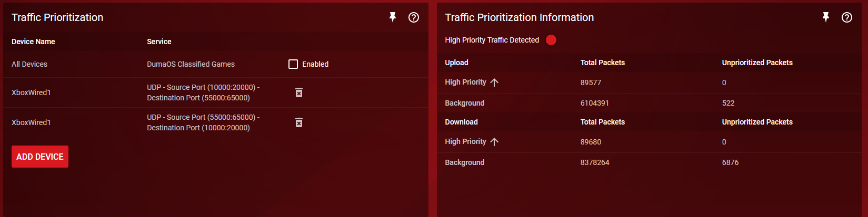Open help for Traffic Prioritization panel

click(414, 17)
